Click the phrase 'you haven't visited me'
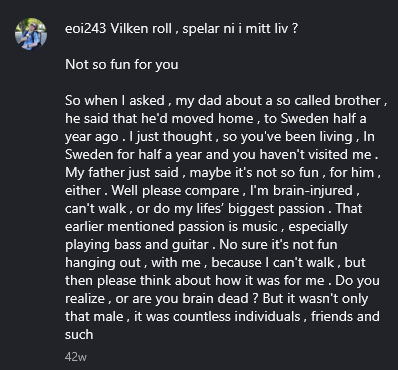 click(302, 155)
